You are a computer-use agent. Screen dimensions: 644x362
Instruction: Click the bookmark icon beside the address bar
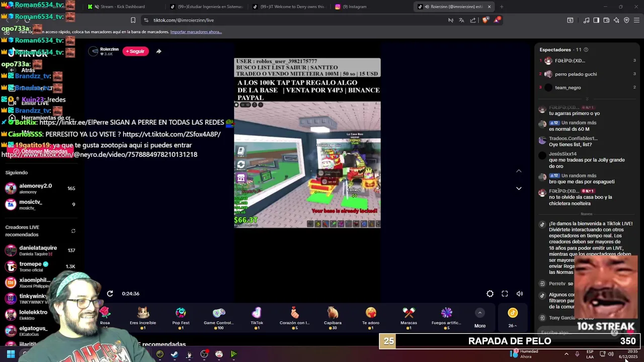(133, 20)
